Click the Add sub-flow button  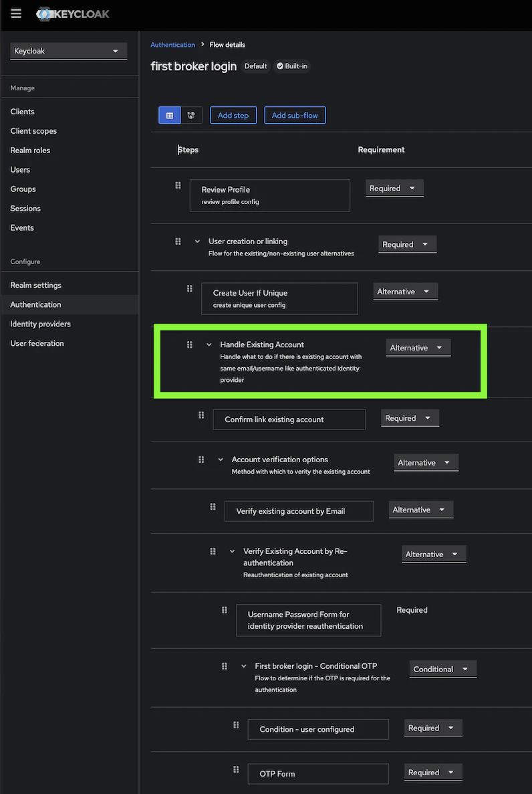coord(295,116)
